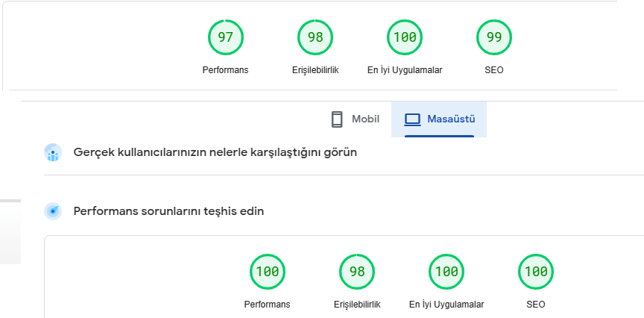The height and width of the screenshot is (318, 644).
Task: Click the phone icon on Mobil tab
Action: coord(337,119)
